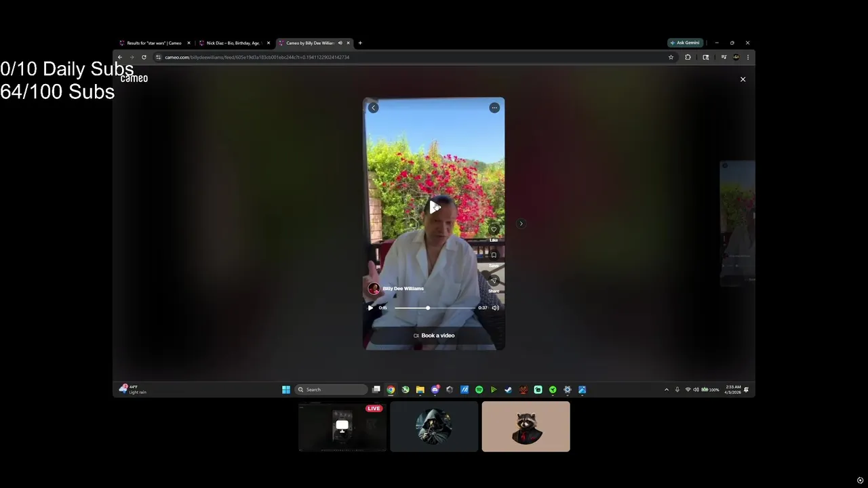The width and height of the screenshot is (868, 488).
Task: Open Steam from the taskbar
Action: click(x=509, y=390)
